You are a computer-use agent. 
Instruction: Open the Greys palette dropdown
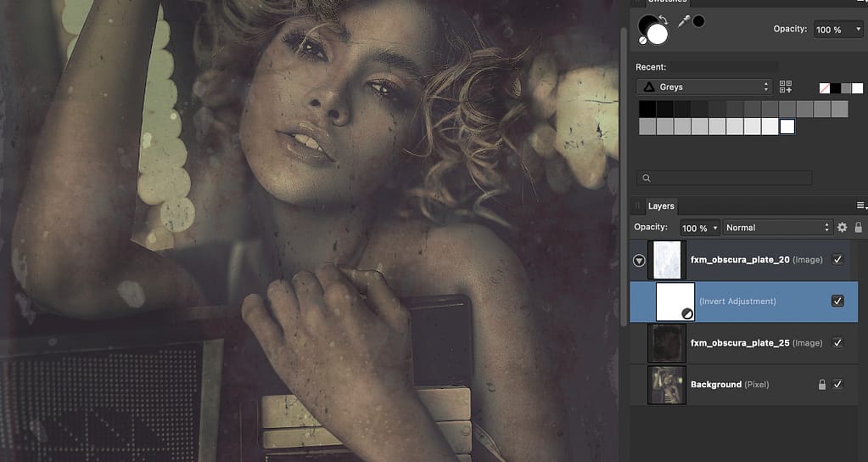[x=704, y=87]
